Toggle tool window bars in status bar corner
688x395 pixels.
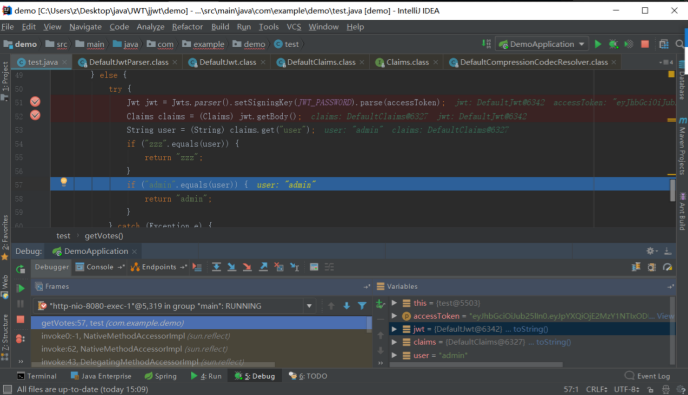click(x=7, y=389)
